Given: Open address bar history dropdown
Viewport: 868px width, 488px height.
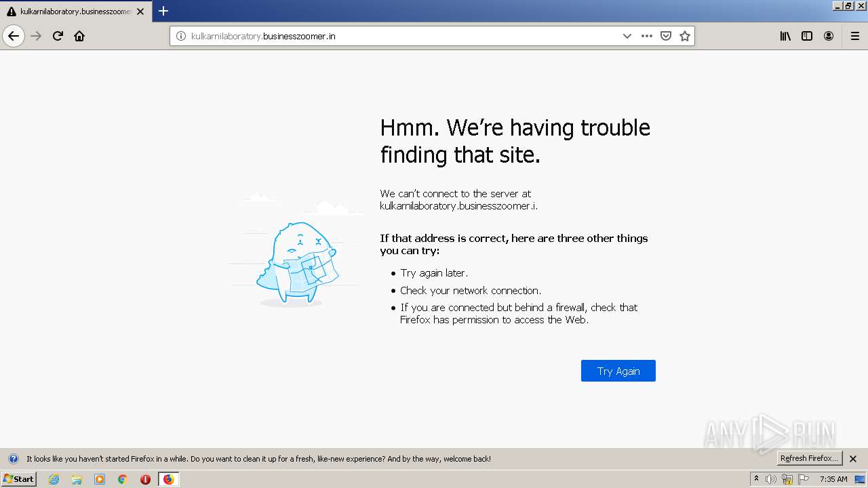Looking at the screenshot, I should click(627, 36).
